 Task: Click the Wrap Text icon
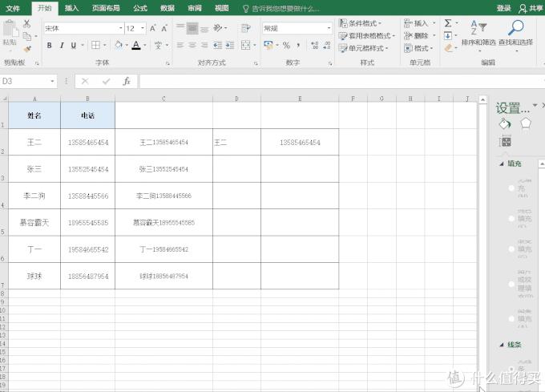point(246,29)
